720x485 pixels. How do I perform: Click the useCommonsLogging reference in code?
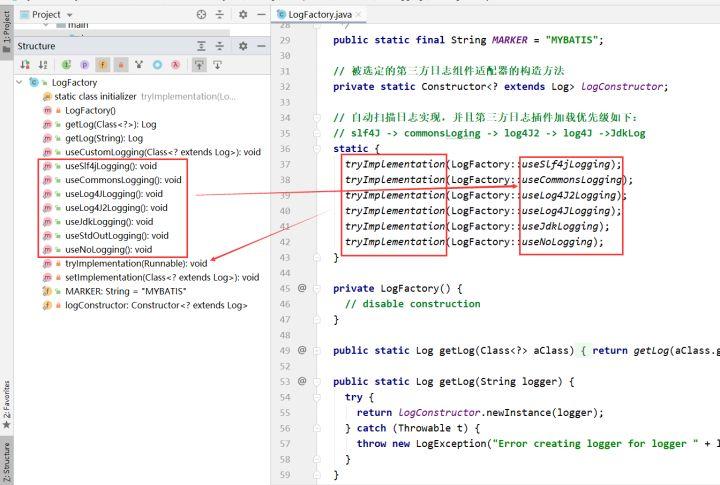[571, 180]
